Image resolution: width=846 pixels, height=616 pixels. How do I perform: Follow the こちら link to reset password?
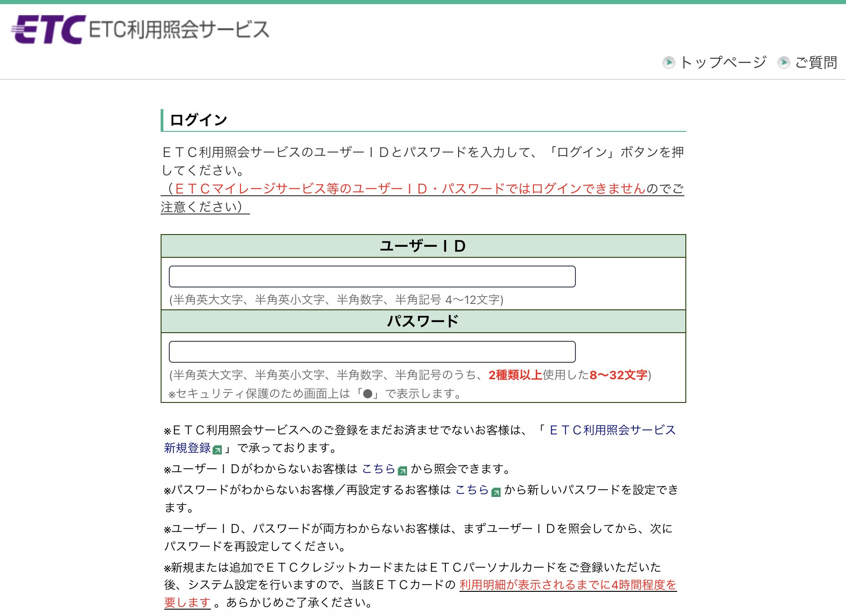(472, 490)
